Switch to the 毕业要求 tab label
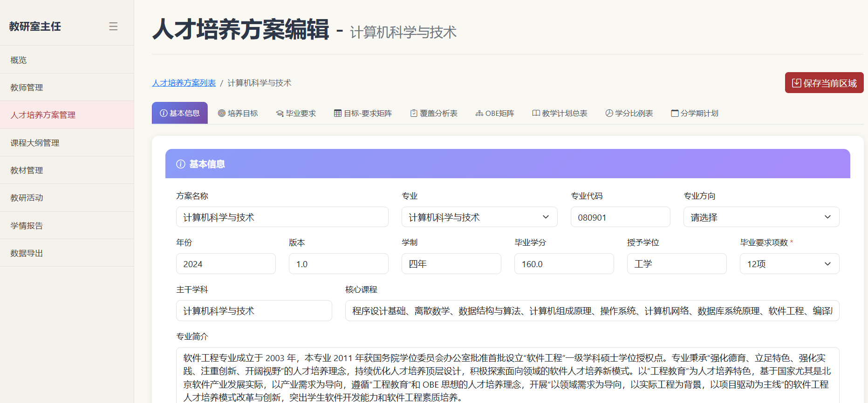The image size is (868, 403). point(301,113)
